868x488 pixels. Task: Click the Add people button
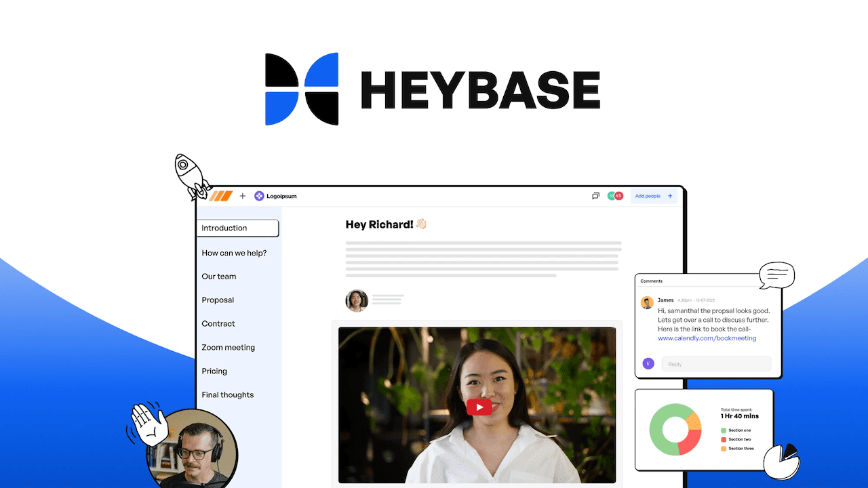coord(654,196)
